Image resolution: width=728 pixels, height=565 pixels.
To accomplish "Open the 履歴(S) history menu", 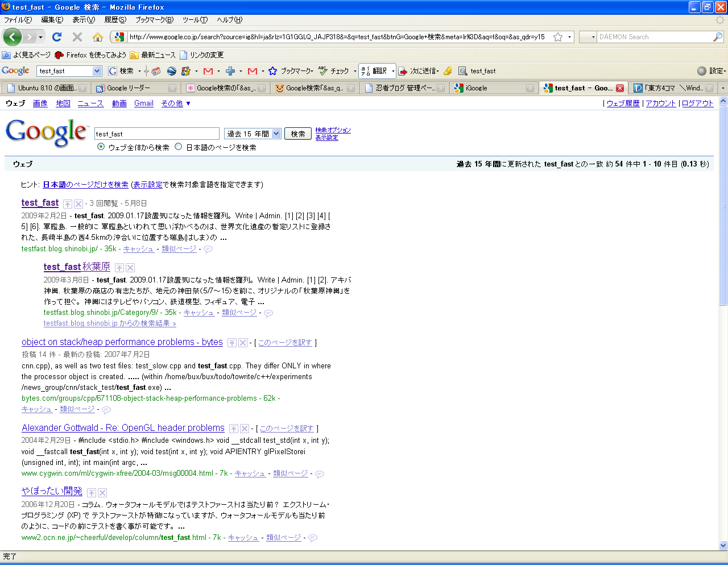I will [115, 20].
